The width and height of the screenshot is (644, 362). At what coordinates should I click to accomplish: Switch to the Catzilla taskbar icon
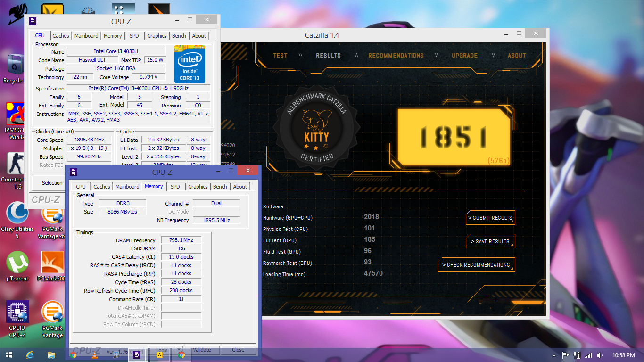(x=160, y=355)
